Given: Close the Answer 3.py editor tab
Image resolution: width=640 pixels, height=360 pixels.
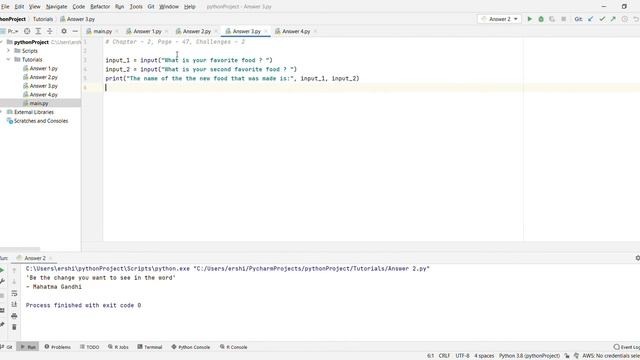Looking at the screenshot, I should coord(266,31).
